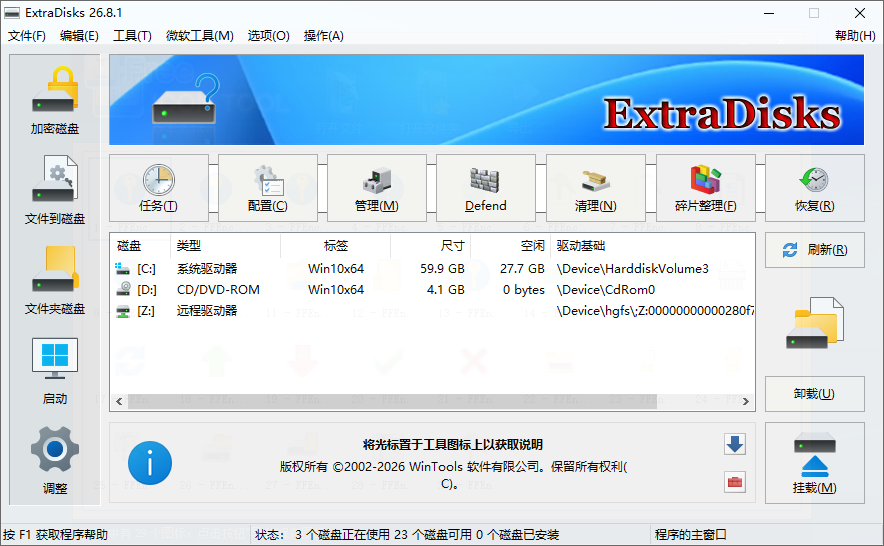The width and height of the screenshot is (884, 546).
Task: Click the 状态 disk status bar text
Action: [x=406, y=534]
